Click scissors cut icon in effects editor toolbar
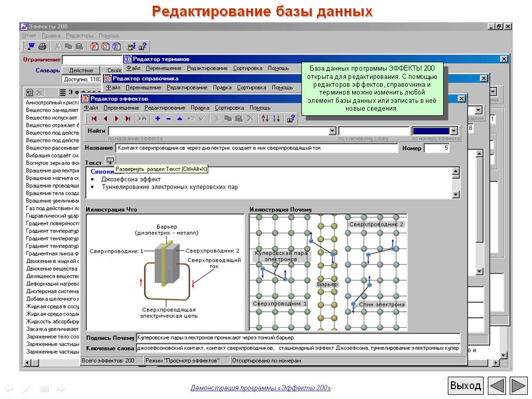Viewport: 532px width, 399px height. click(217, 119)
